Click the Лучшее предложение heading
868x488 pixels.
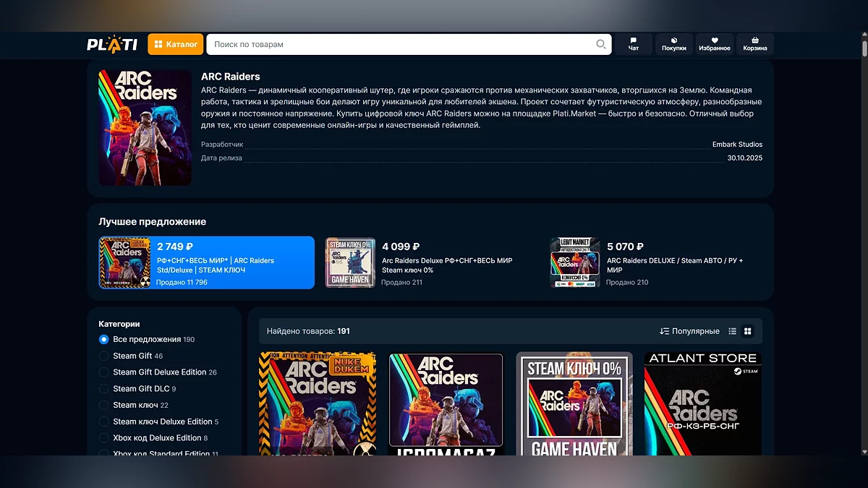[152, 222]
